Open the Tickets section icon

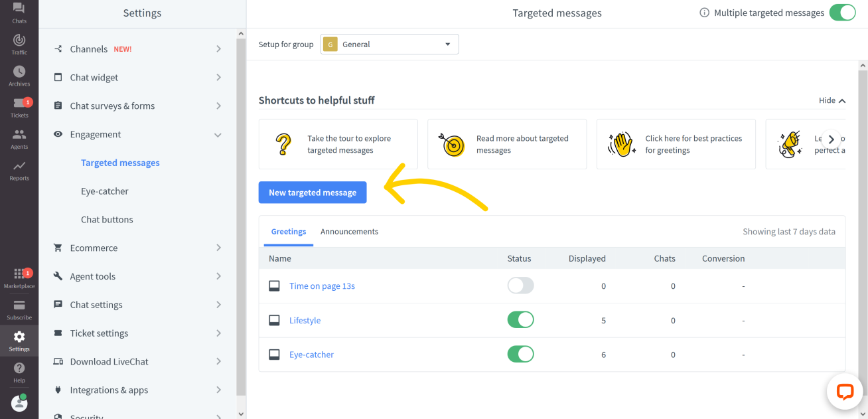pyautogui.click(x=19, y=103)
